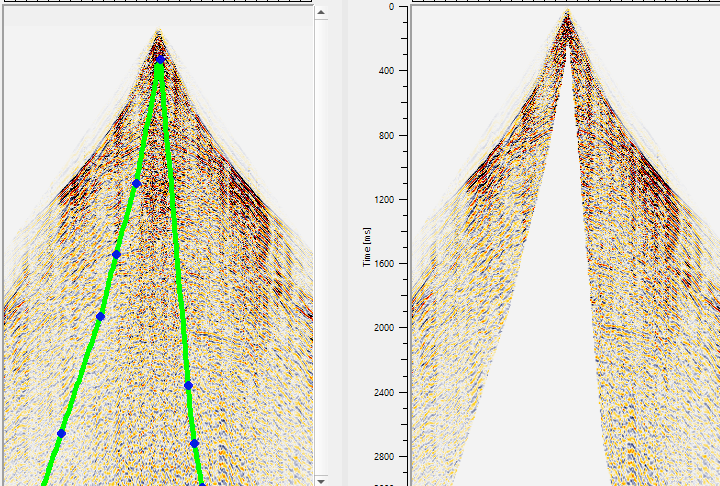This screenshot has width=720, height=486.
Task: Click the 400 tick label on time axis
Action: tap(387, 71)
